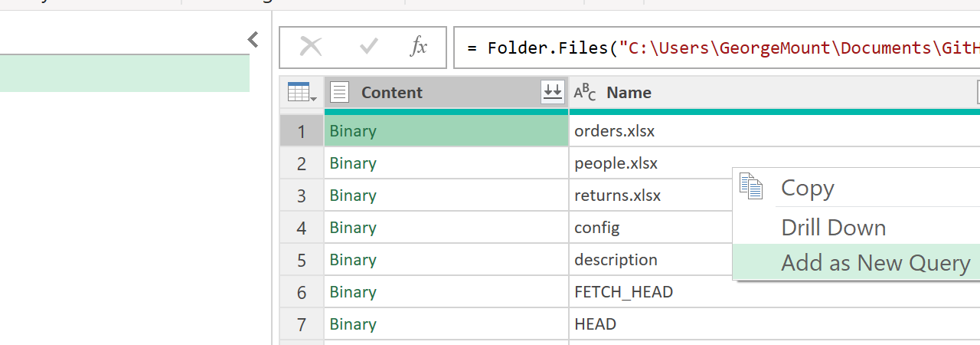980x345 pixels.
Task: Select row number 5
Action: [302, 260]
